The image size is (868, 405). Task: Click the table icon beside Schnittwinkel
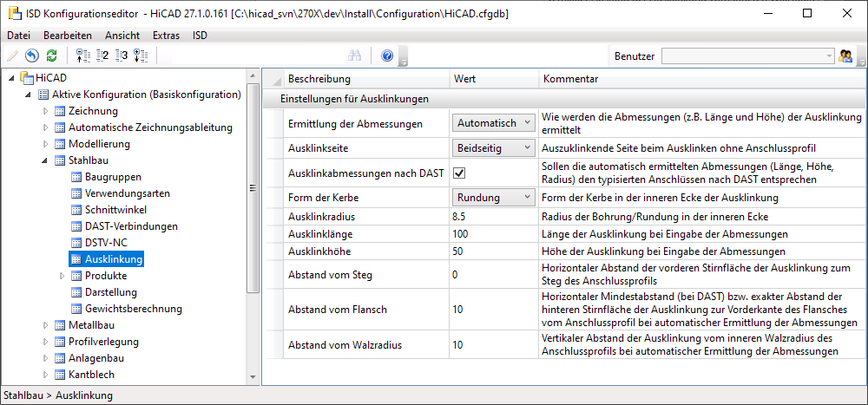pos(76,210)
